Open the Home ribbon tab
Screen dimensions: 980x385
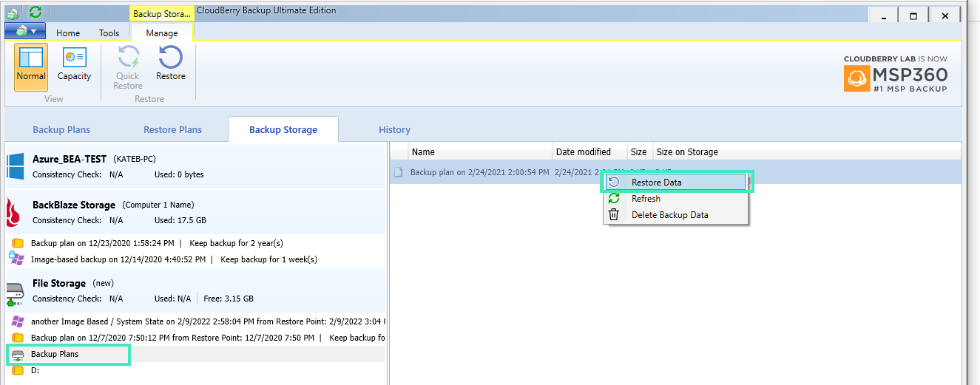68,33
